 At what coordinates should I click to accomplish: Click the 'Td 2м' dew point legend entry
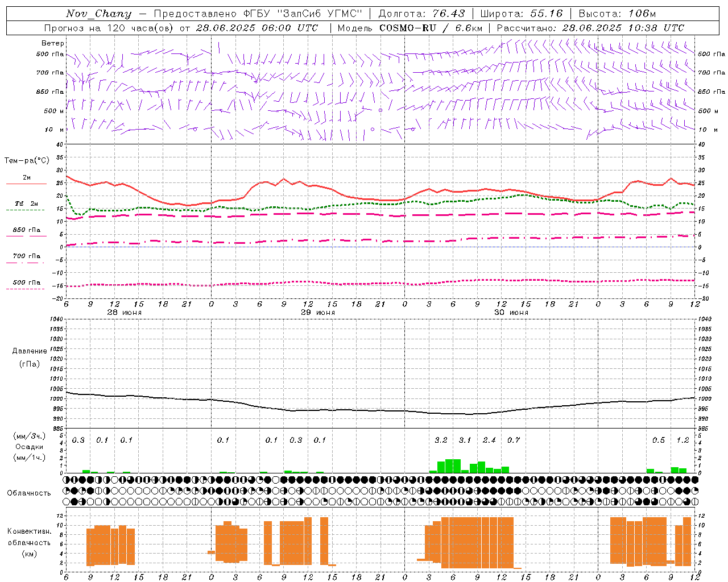[x=26, y=203]
